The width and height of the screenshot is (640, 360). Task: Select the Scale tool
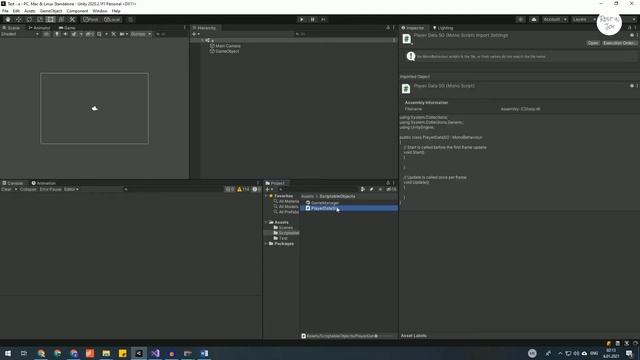[x=40, y=19]
